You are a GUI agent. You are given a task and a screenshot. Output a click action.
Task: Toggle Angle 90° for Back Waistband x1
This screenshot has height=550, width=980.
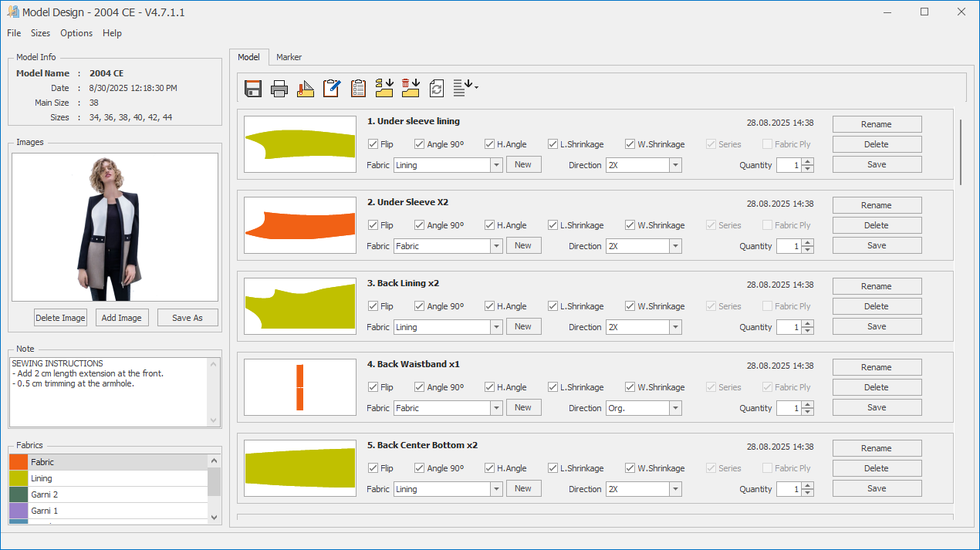click(x=420, y=387)
